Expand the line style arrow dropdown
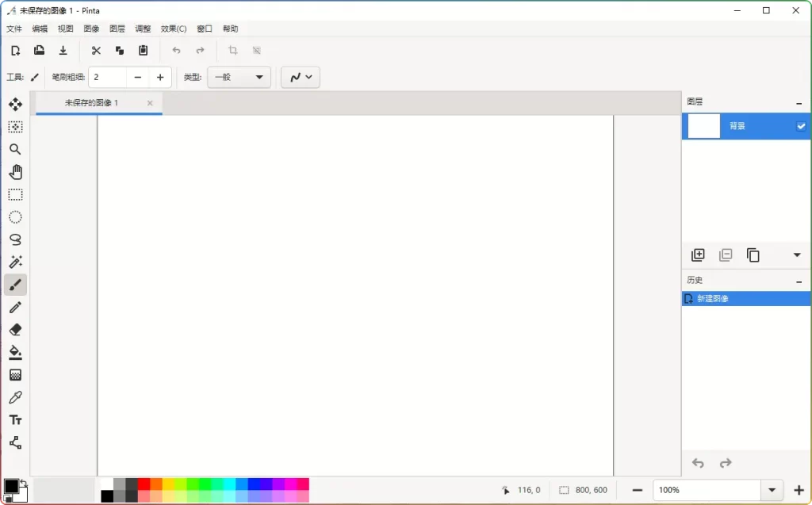This screenshot has width=812, height=505. coord(308,77)
